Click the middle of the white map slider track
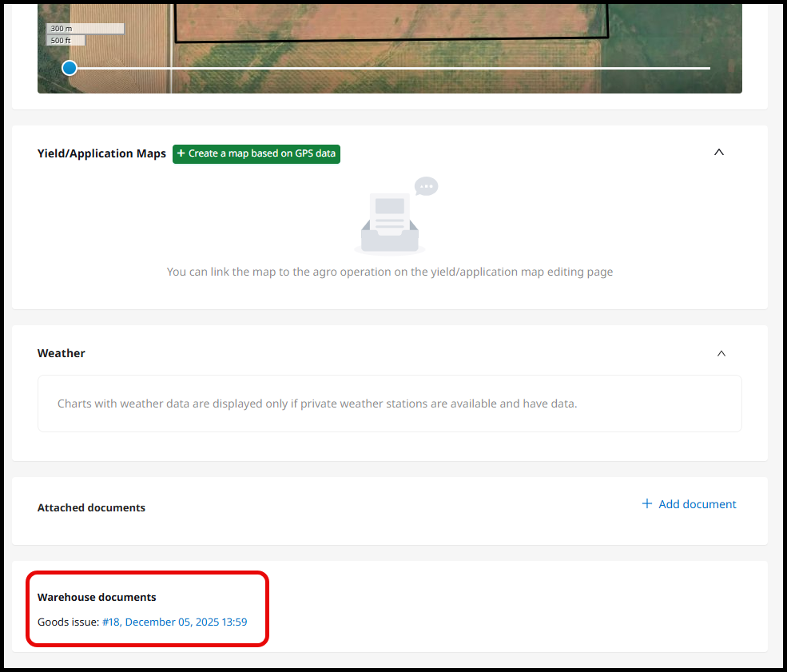 [x=390, y=68]
